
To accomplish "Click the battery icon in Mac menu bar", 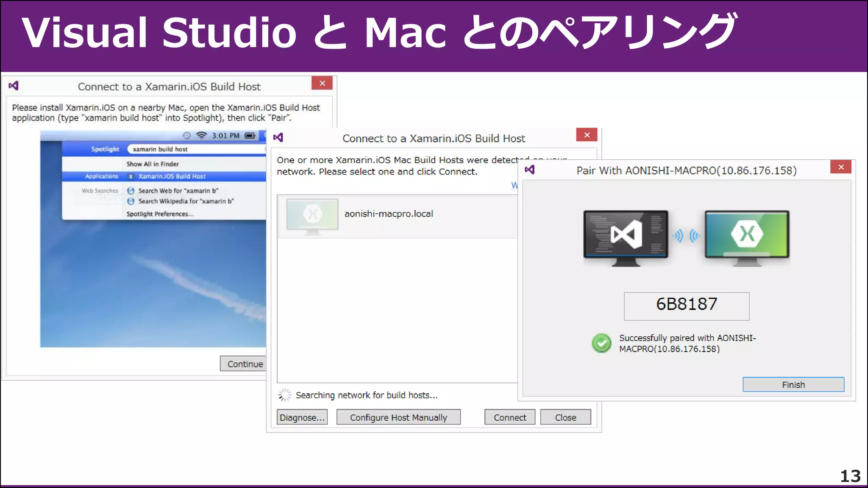I will pos(250,136).
